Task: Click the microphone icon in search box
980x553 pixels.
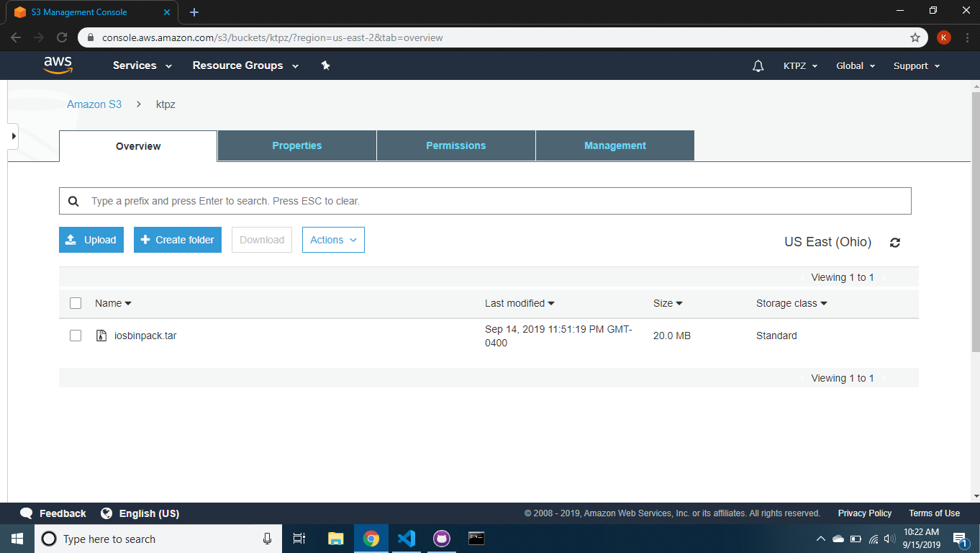Action: [267, 539]
